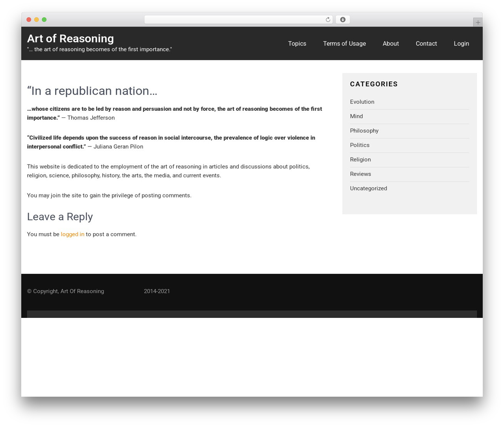Viewport: 504px width, 427px height.
Task: Focus the browser address bar
Action: click(238, 20)
